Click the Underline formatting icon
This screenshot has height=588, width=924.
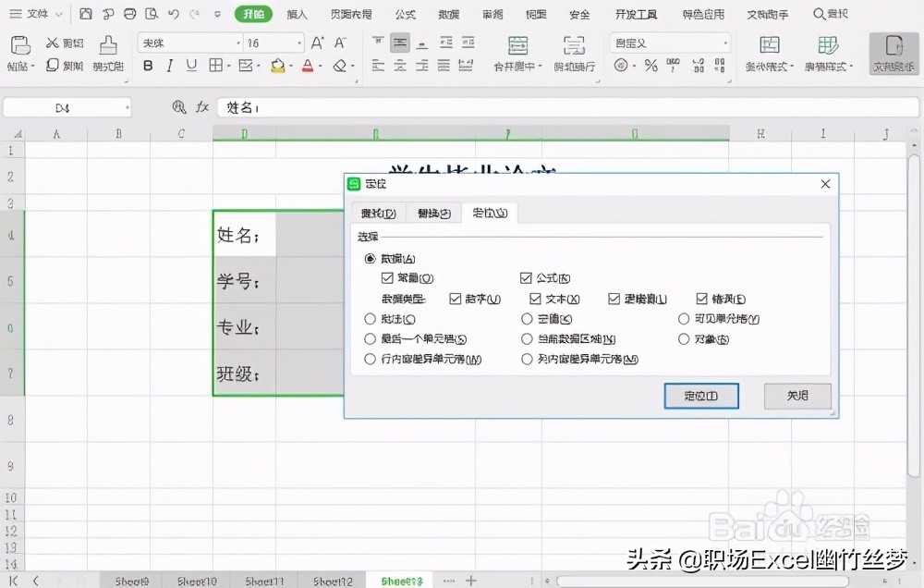pos(193,66)
